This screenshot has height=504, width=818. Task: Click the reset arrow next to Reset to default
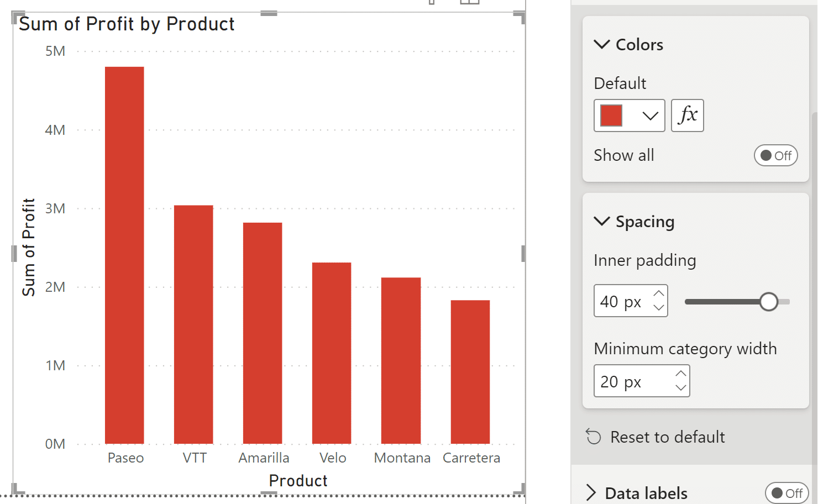(x=594, y=437)
